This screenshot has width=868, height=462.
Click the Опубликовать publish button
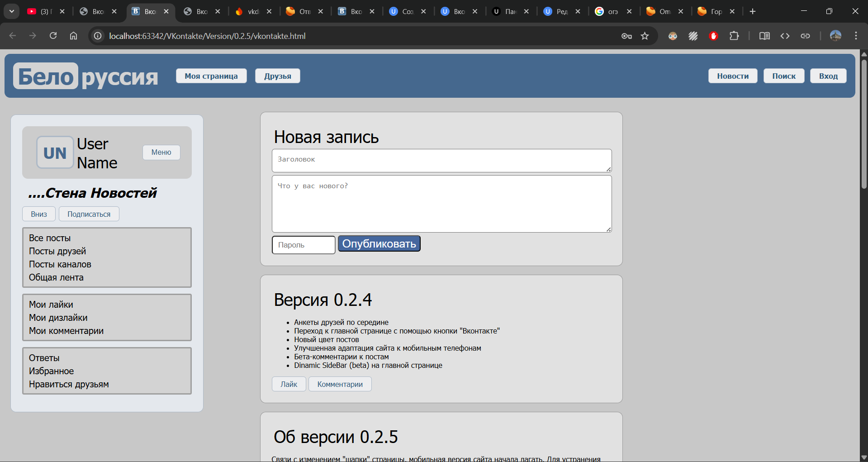pyautogui.click(x=379, y=243)
